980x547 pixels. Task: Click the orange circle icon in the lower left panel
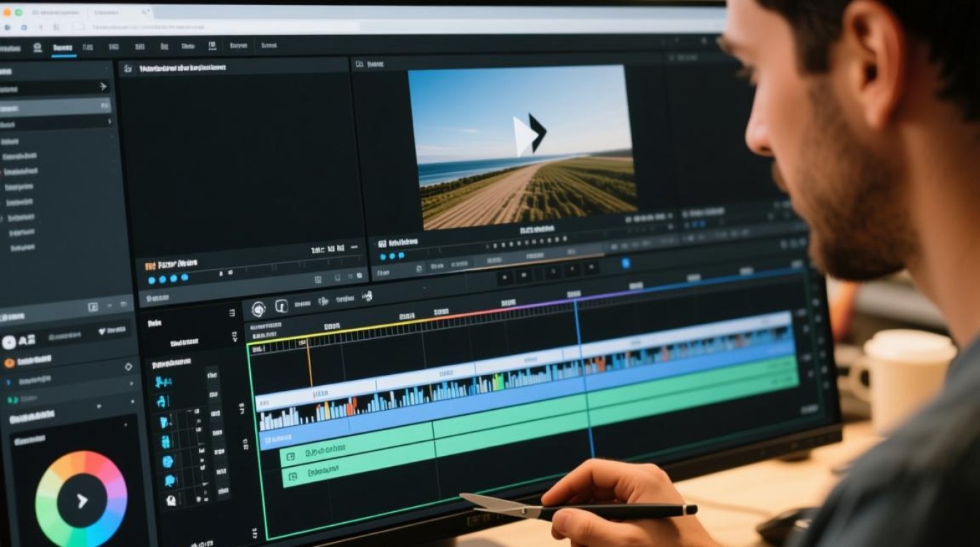(x=9, y=362)
